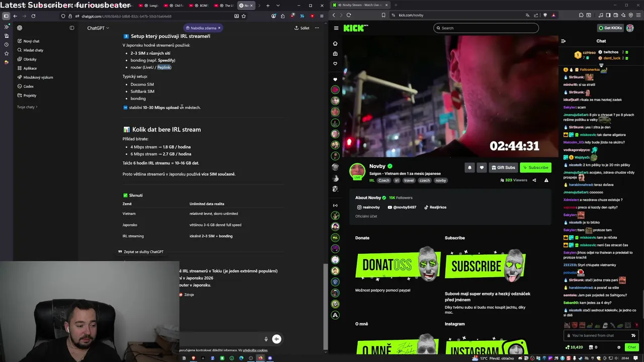Open Brave Shields lion icon
This screenshot has height=362, width=644.
click(x=545, y=15)
